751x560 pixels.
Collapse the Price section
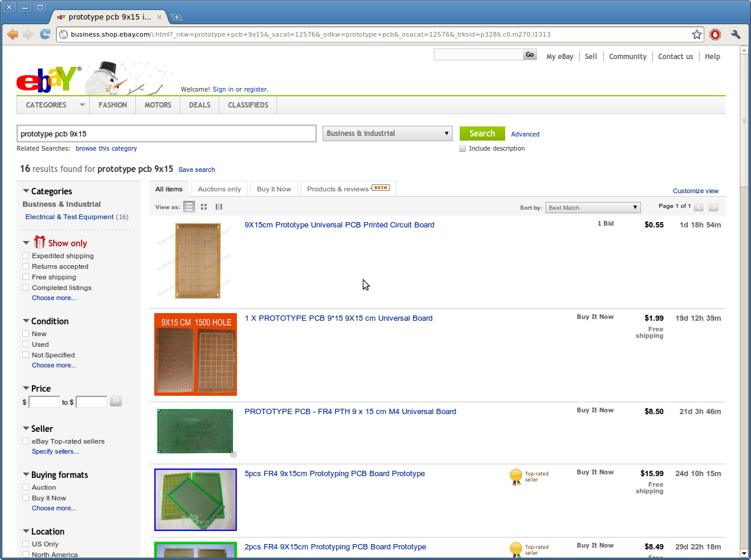click(26, 388)
